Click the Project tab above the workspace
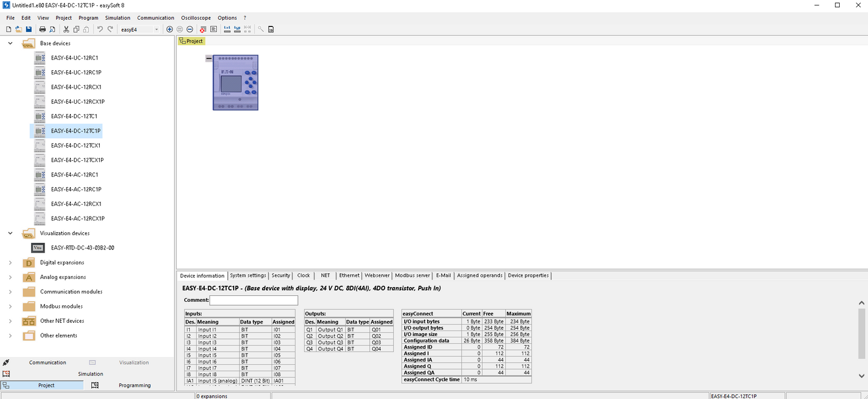This screenshot has height=399, width=868. [192, 41]
